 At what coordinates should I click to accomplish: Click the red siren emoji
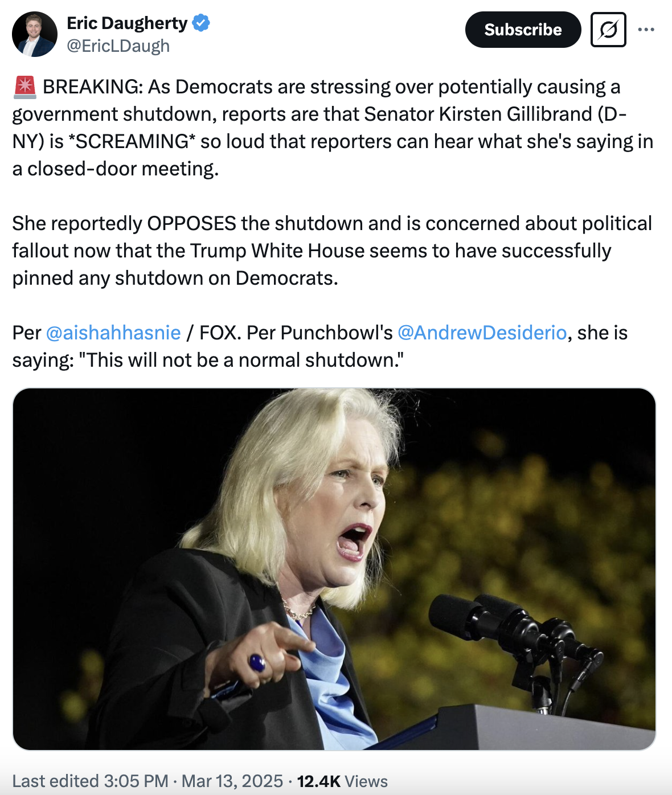[24, 87]
